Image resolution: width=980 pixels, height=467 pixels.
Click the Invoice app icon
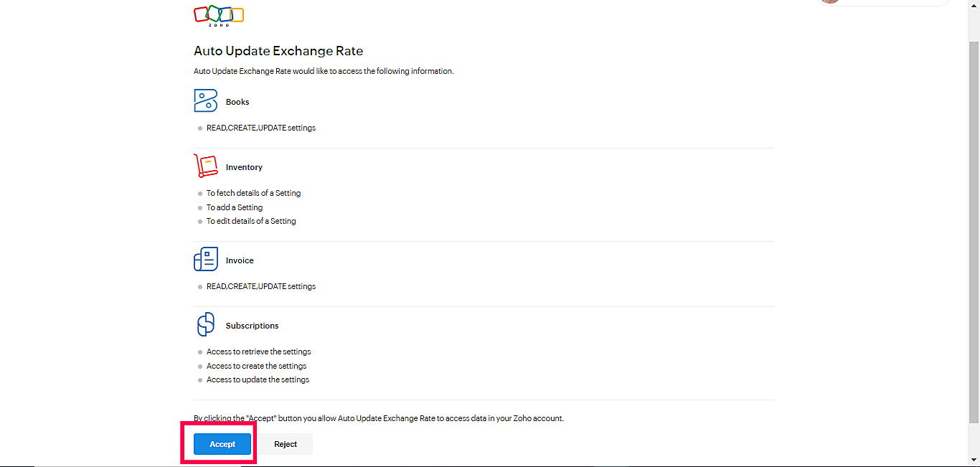(x=205, y=259)
